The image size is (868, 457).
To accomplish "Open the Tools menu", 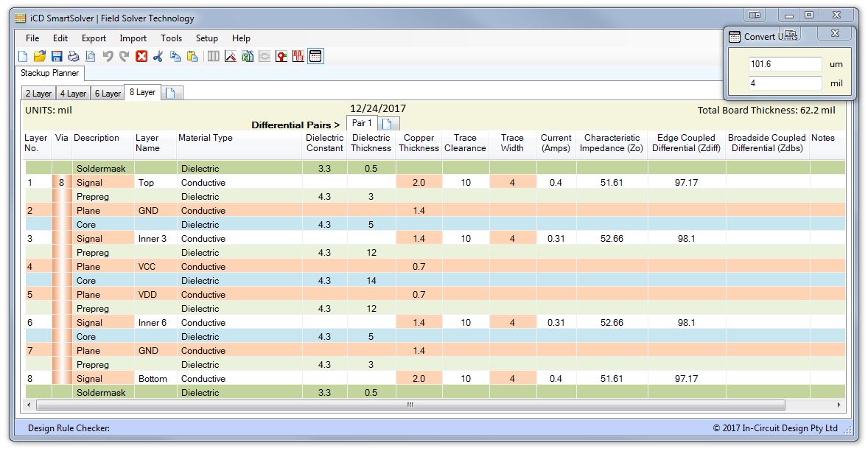I will click(x=171, y=38).
